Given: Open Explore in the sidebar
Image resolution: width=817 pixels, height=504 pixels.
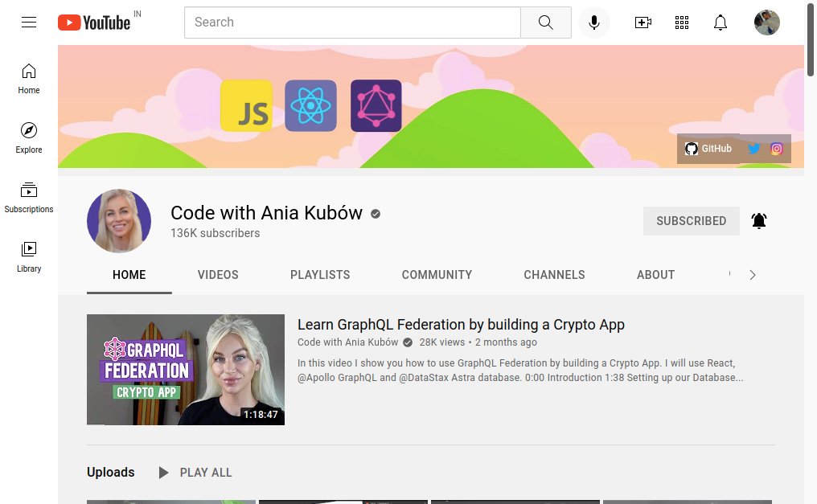Looking at the screenshot, I should coord(29,138).
